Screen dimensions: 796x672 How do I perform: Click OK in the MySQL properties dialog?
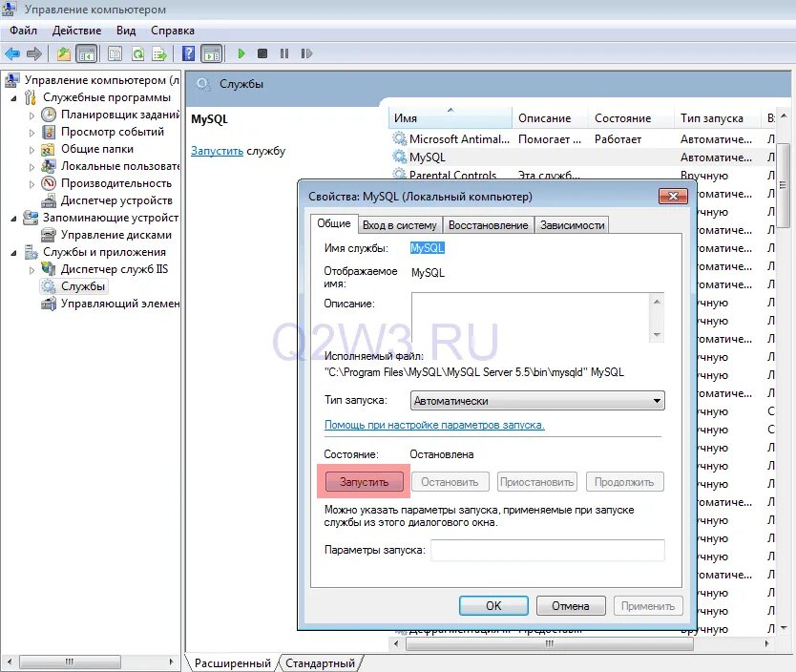tap(493, 605)
